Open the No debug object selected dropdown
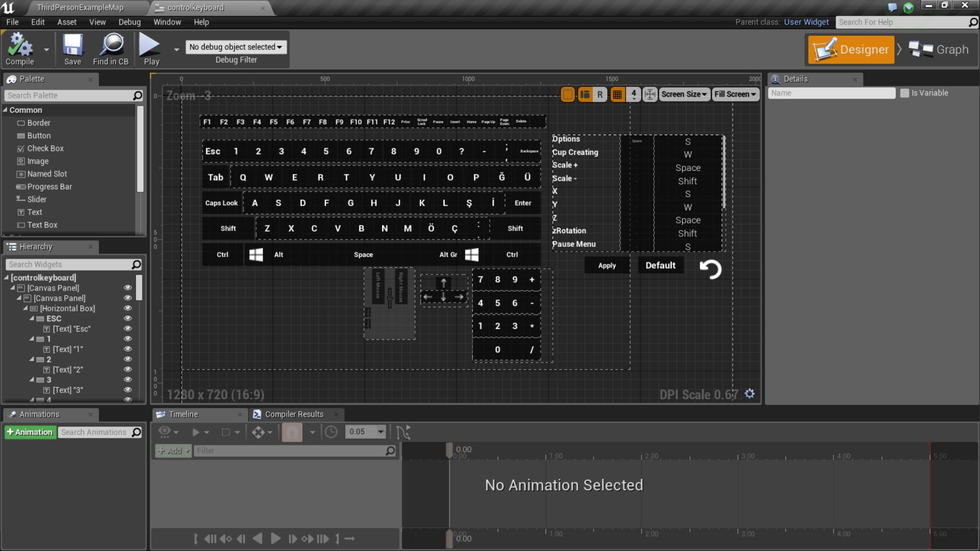This screenshot has width=980, height=551. [236, 47]
